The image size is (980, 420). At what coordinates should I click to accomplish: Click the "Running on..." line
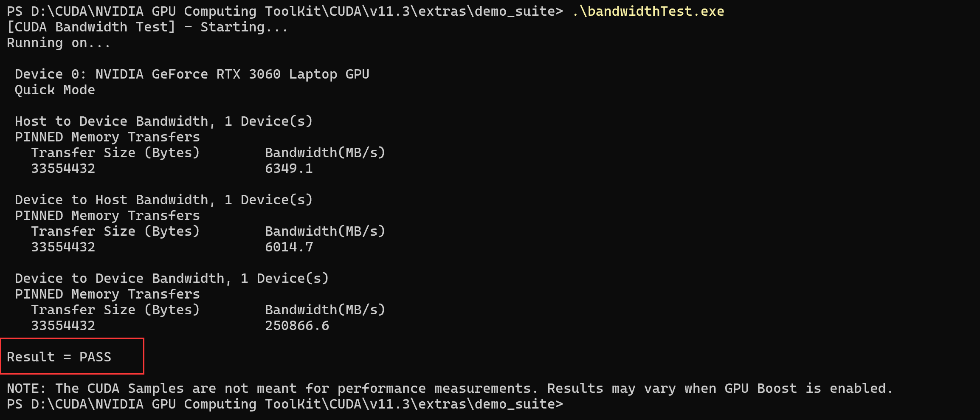pos(59,43)
